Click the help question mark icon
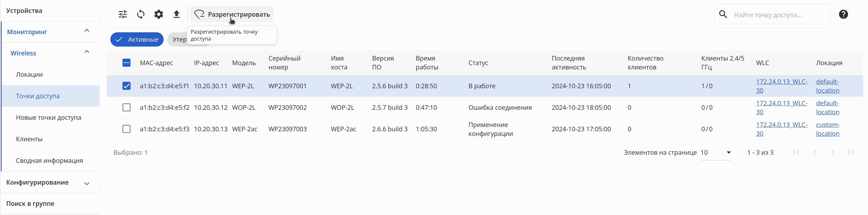Image resolution: width=868 pixels, height=215 pixels. click(x=843, y=14)
